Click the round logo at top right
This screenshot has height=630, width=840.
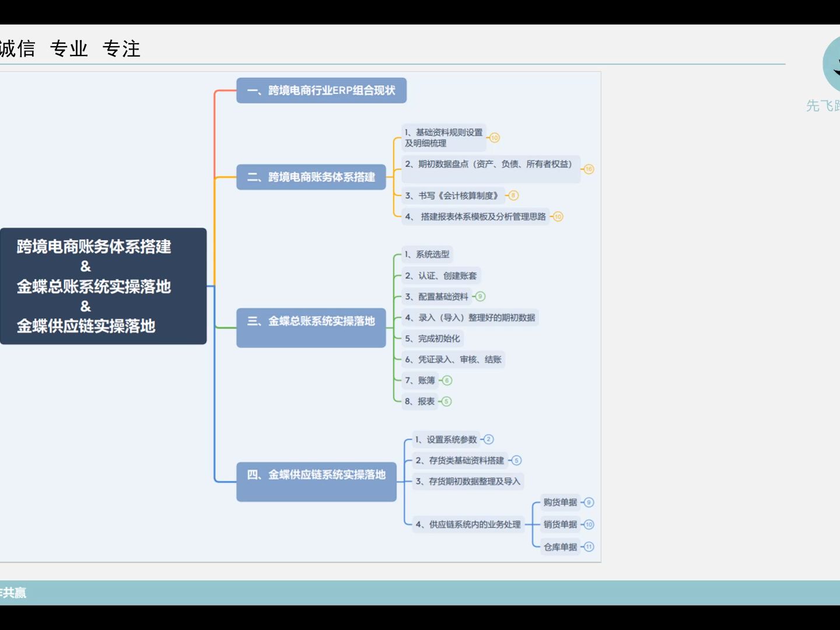coord(832,64)
